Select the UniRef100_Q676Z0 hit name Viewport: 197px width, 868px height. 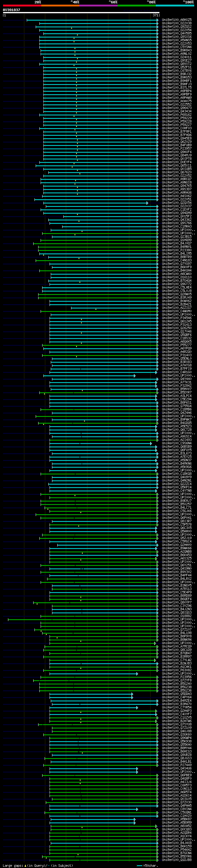point(177,172)
